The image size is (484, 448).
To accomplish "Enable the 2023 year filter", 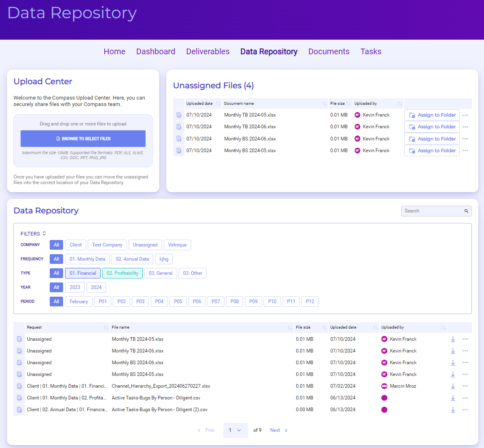I will [x=75, y=287].
